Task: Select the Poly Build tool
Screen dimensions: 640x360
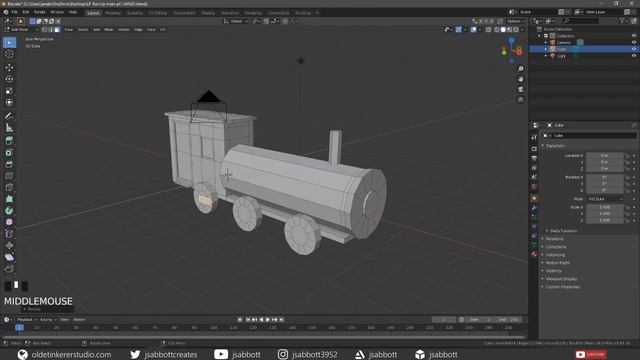Action: coord(9,199)
